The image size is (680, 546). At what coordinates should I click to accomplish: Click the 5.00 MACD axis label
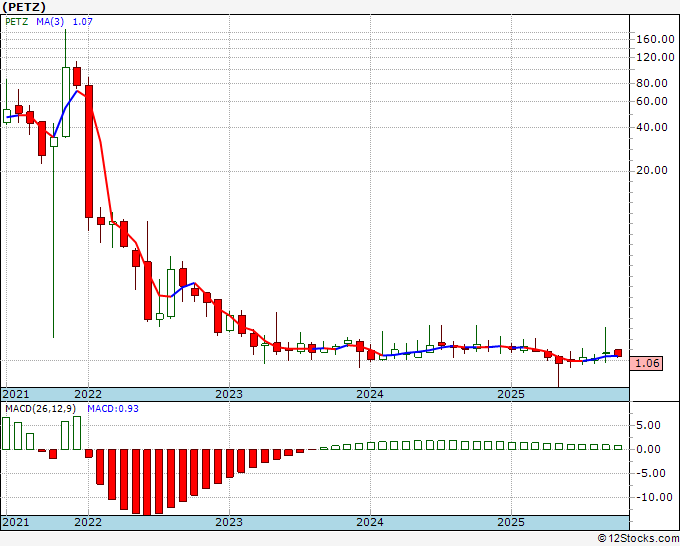(648, 425)
